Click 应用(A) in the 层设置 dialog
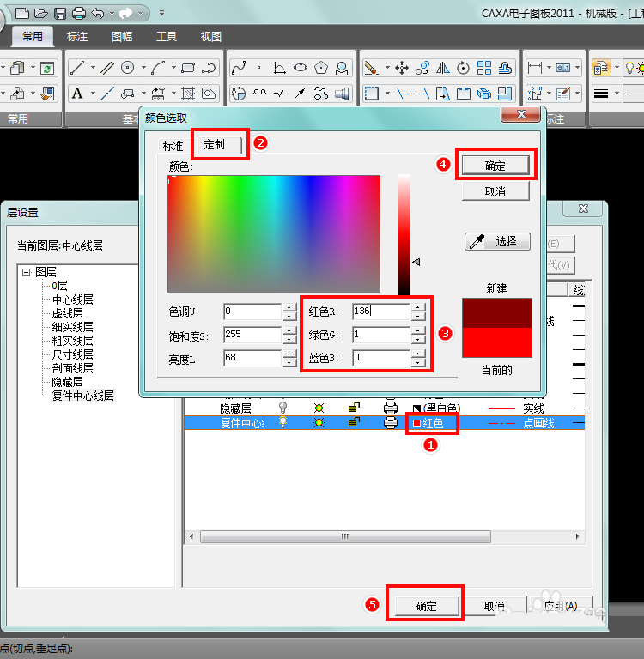The image size is (644, 659). [x=561, y=606]
